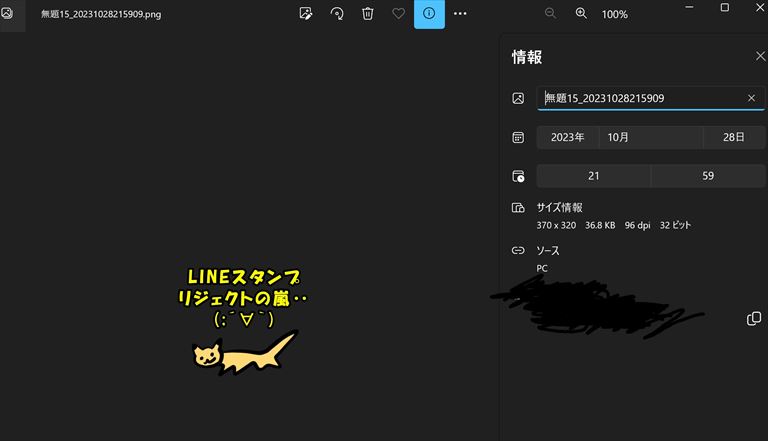Mark the image as favorite with the heart icon

[x=399, y=14]
